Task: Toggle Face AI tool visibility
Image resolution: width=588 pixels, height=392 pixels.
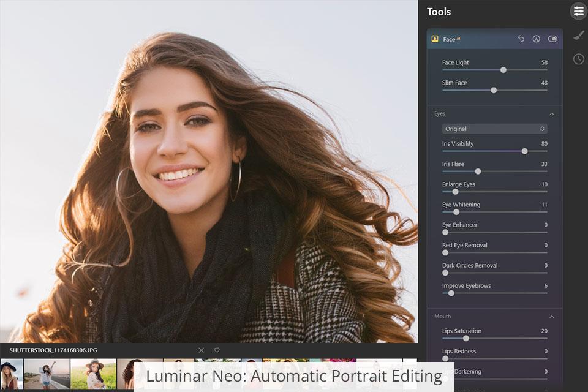Action: pos(552,39)
